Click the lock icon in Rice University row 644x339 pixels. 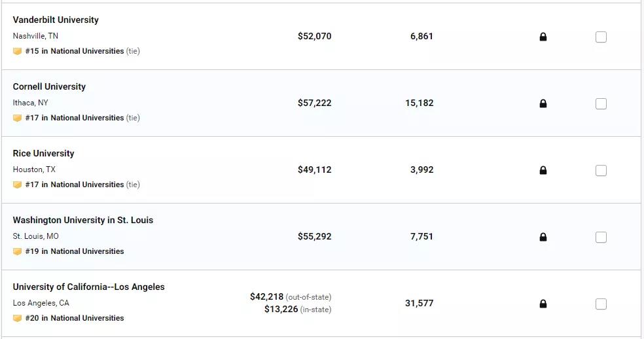pos(543,170)
